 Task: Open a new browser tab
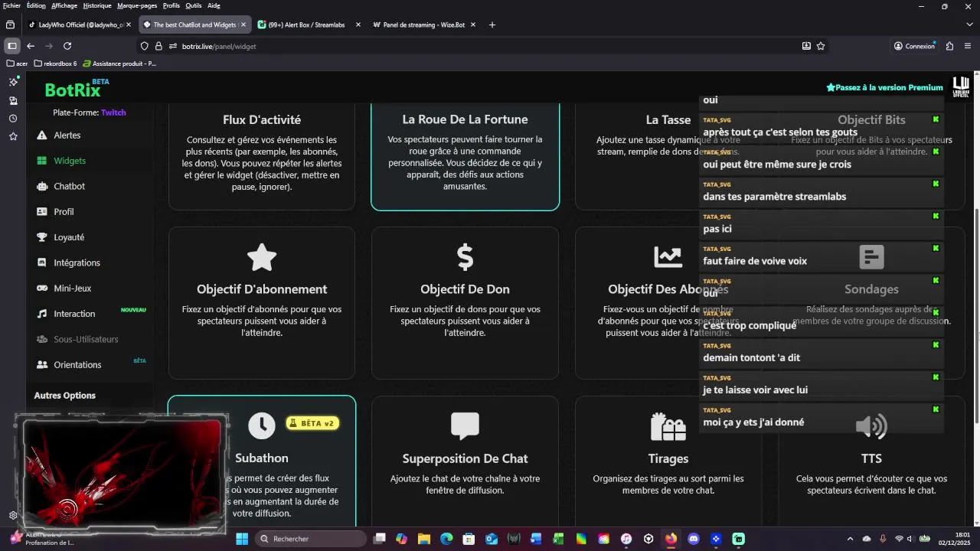pos(492,24)
